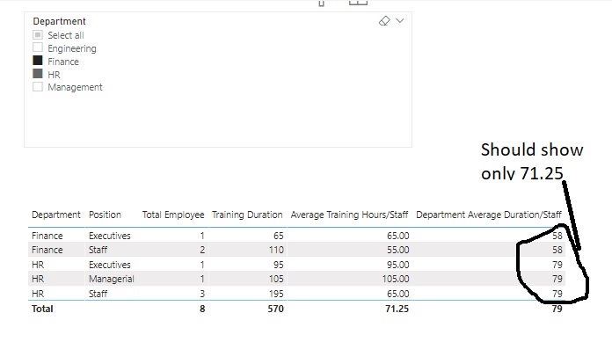612x364 pixels.
Task: Click average hours value 55.00
Action: click(x=397, y=250)
